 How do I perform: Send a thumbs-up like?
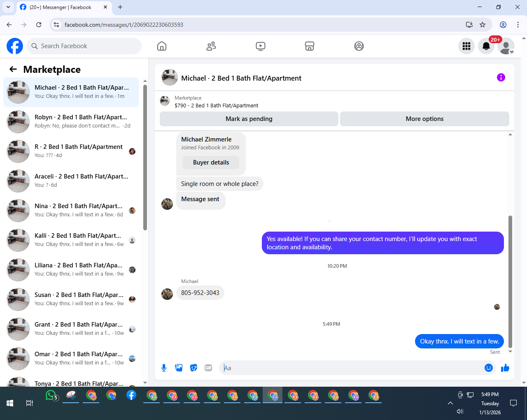[x=505, y=368]
